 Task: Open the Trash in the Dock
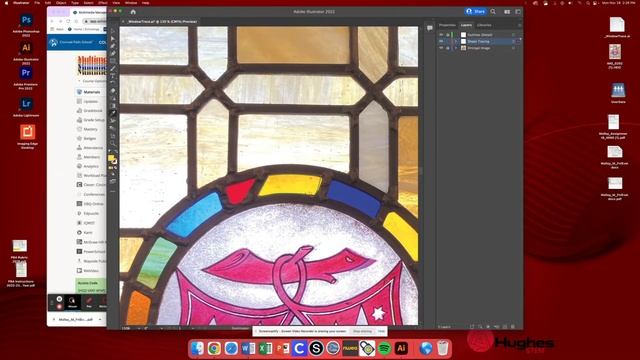[442, 348]
